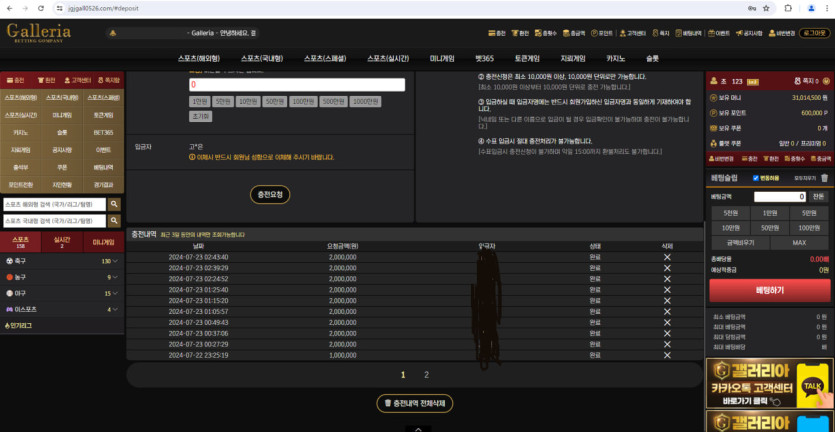Image resolution: width=835 pixels, height=432 pixels.
Task: Delete the 02:43:40 deposit record with its X
Action: [x=667, y=257]
